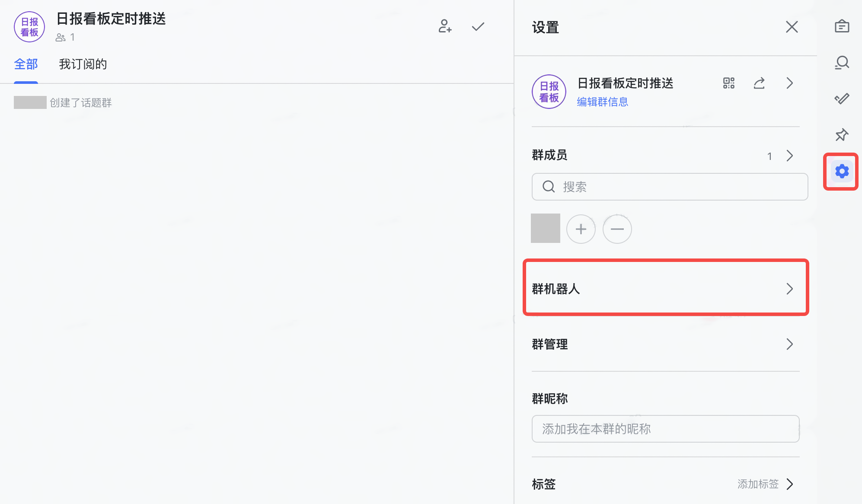Switch to the 我订阅的 tab

point(83,64)
